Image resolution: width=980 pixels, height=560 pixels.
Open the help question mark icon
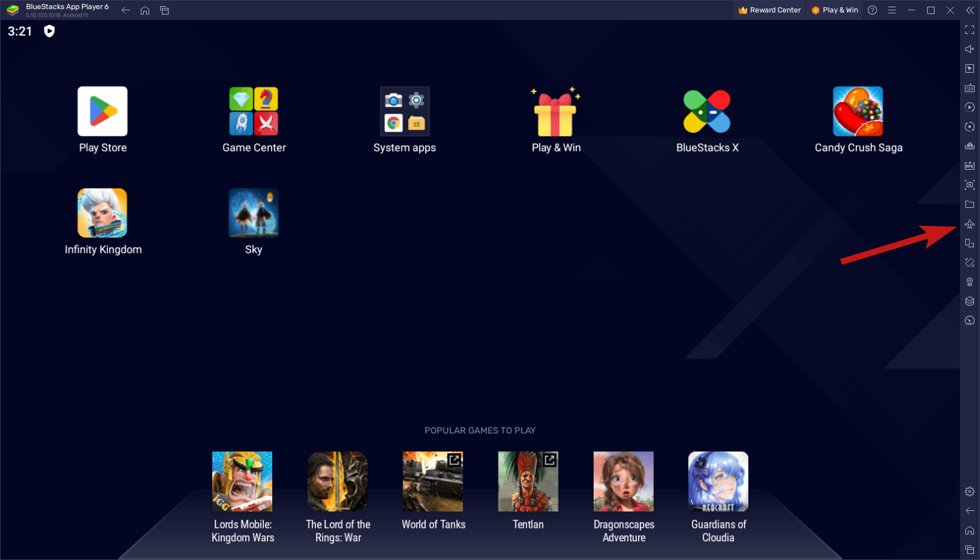(872, 10)
